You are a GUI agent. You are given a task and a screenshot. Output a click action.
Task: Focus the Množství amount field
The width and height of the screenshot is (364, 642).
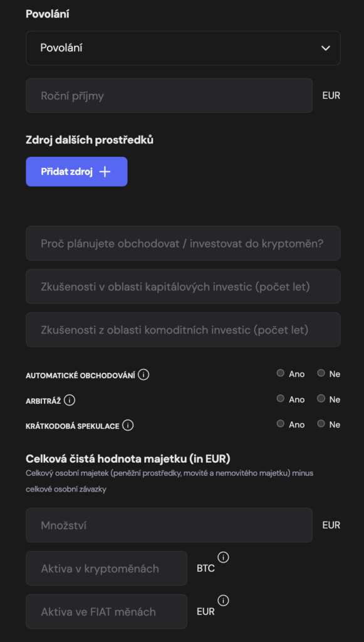[169, 525]
